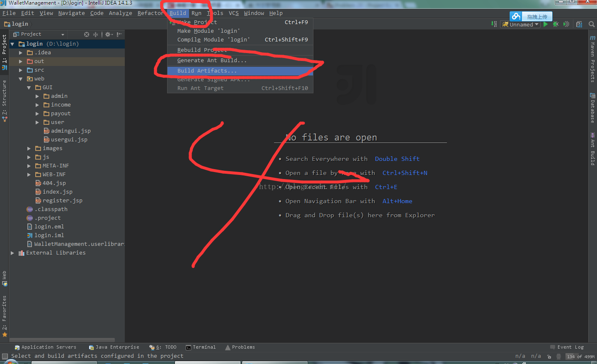Collapse the web folder

point(21,79)
